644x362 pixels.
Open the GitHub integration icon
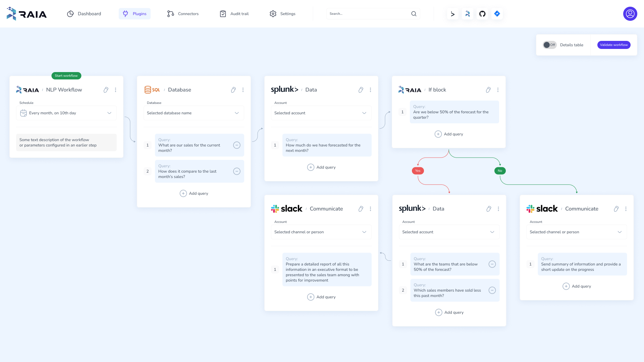(482, 14)
